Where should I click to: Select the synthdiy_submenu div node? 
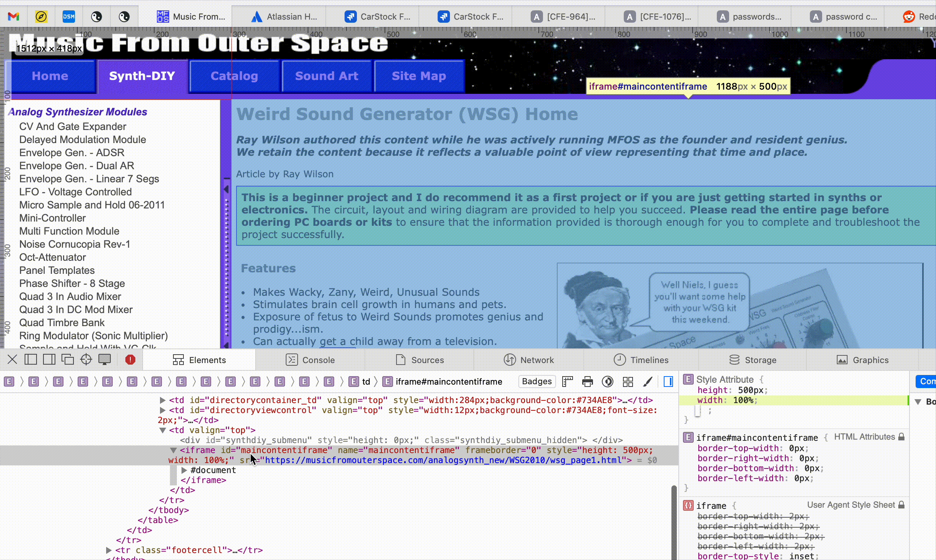point(401,440)
